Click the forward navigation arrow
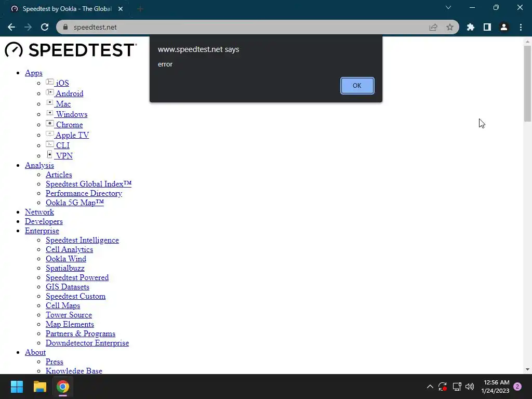The image size is (532, 399). point(28,27)
